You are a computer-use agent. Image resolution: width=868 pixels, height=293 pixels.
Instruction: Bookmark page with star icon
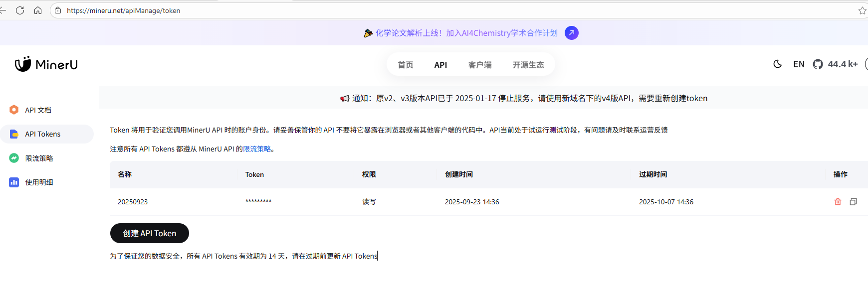[x=863, y=10]
